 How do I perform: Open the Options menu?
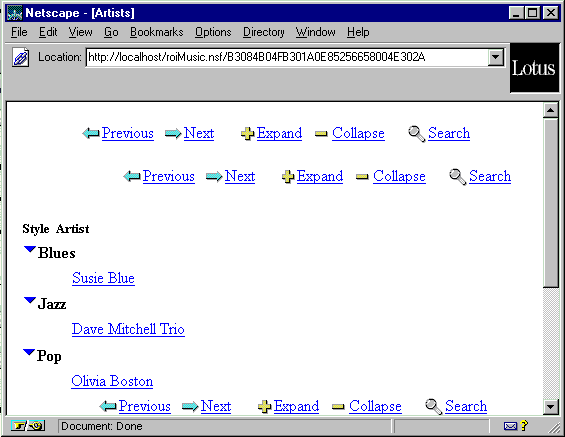pos(213,32)
